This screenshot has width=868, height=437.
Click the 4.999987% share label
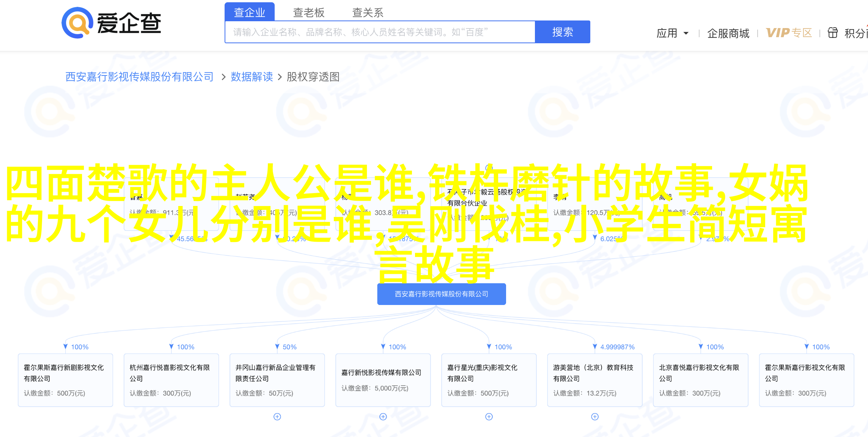617,347
